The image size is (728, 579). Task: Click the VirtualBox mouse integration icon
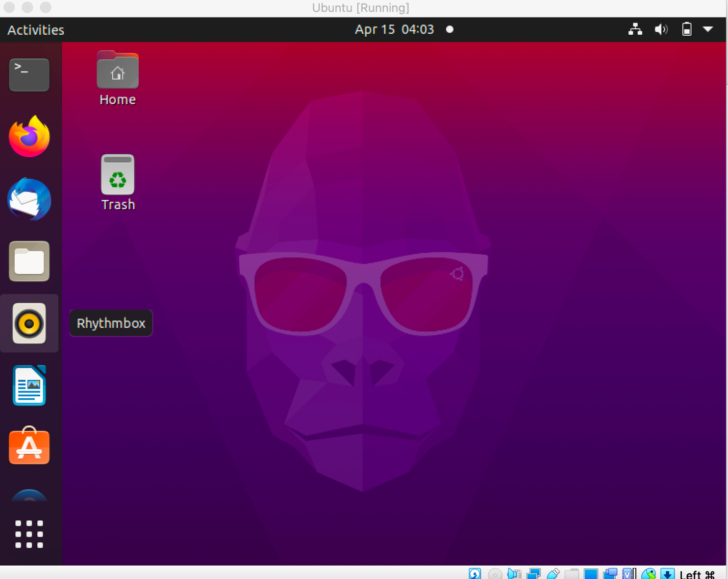[648, 574]
